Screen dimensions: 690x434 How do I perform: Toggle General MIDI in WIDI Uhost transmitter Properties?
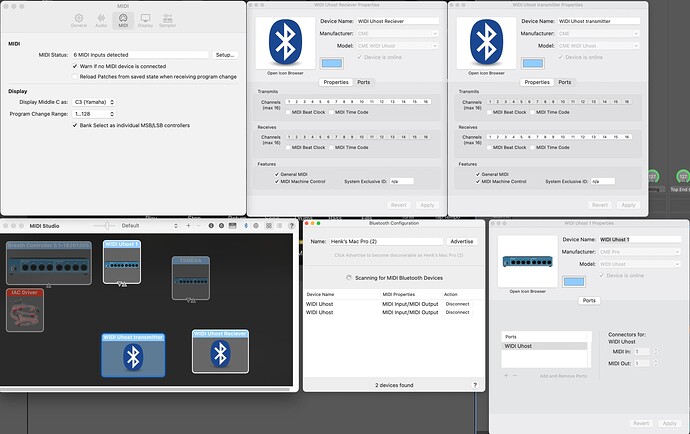point(478,174)
